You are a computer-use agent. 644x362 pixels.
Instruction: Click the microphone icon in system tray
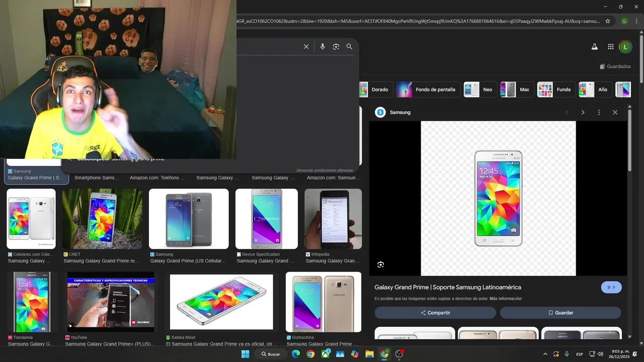pos(567,354)
